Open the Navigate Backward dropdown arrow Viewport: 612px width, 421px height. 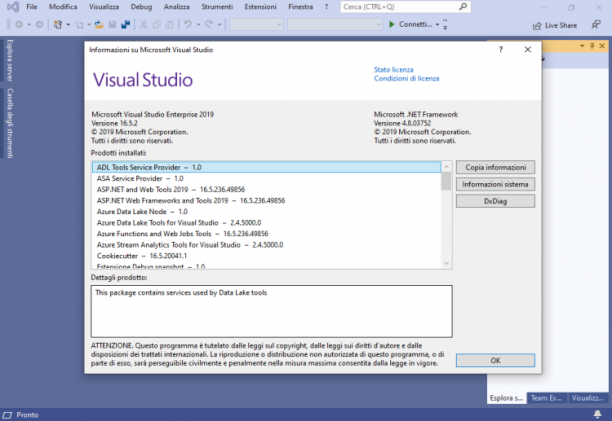click(x=29, y=25)
